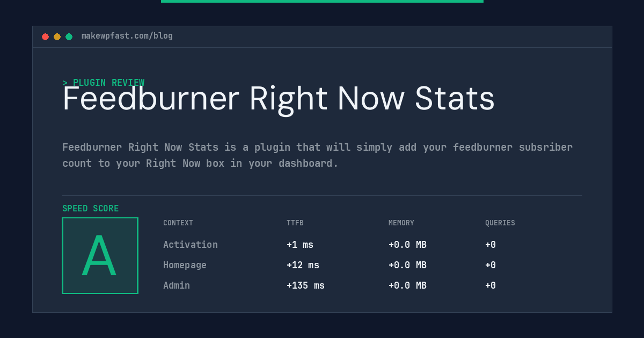The width and height of the screenshot is (644, 338).
Task: Click the Admin memory '+0.0 MB' value
Action: (408, 285)
